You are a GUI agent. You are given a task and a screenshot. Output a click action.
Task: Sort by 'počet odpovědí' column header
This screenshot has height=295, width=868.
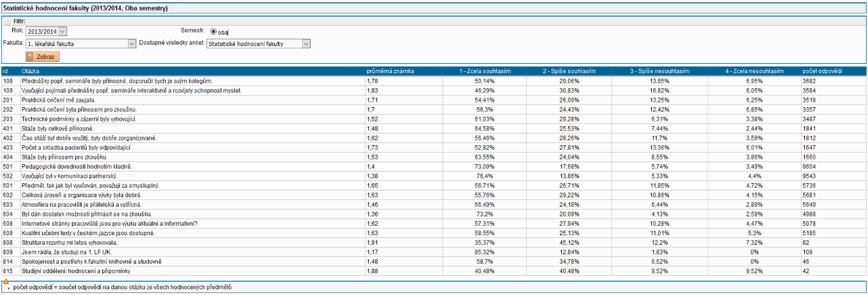[822, 71]
